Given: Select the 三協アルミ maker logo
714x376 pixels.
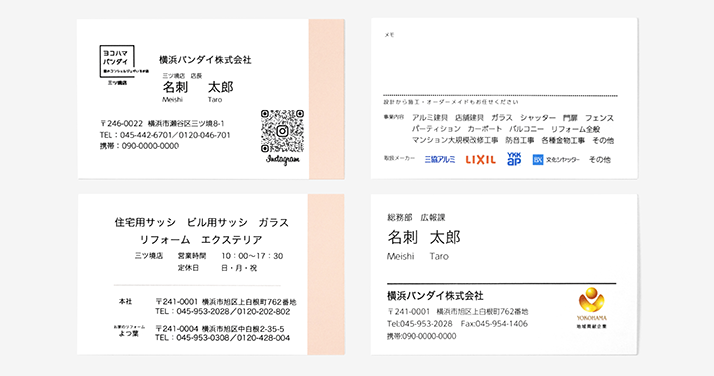Looking at the screenshot, I should 439,159.
